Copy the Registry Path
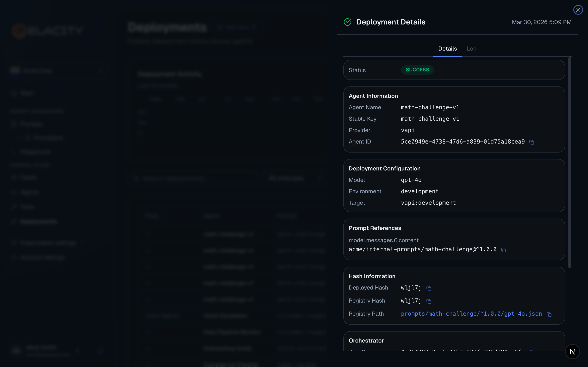588x367 pixels. point(549,314)
